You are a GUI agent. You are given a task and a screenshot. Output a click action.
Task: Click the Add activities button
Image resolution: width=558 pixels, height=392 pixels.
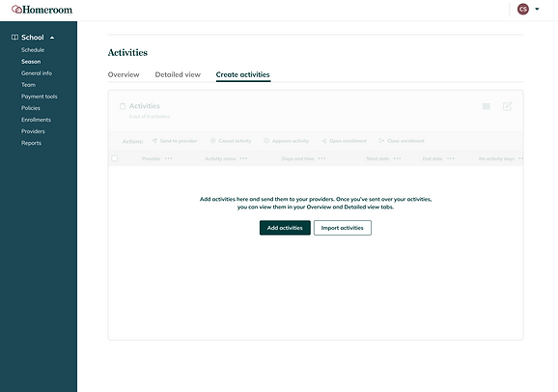click(285, 228)
